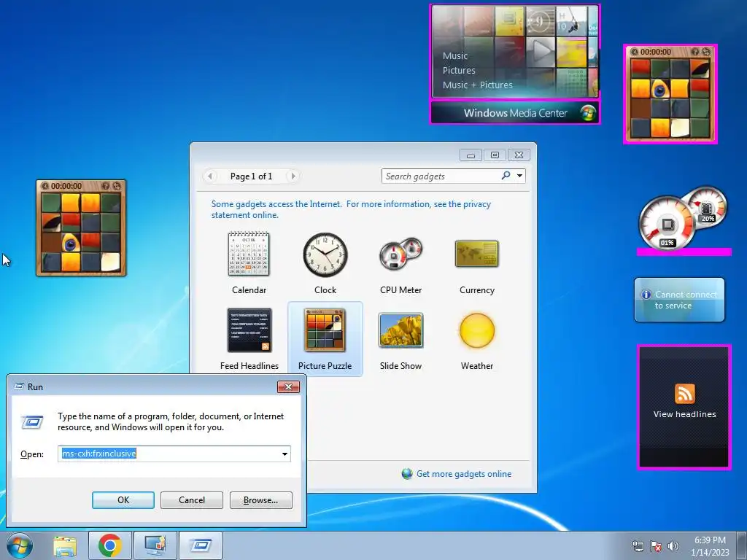Select the Weather gadget icon
Viewport: 747px width, 560px height.
pyautogui.click(x=477, y=330)
